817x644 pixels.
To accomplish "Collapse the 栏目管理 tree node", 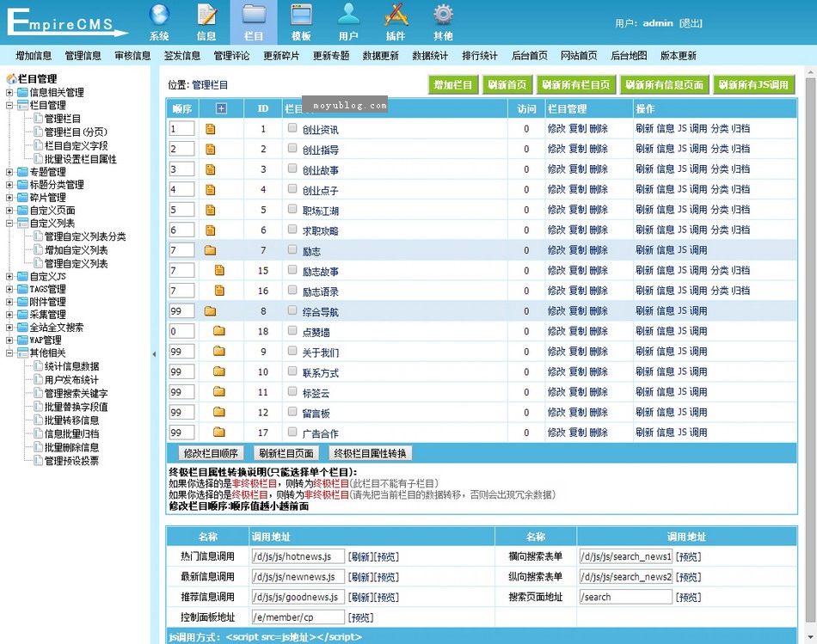I will pos(9,106).
